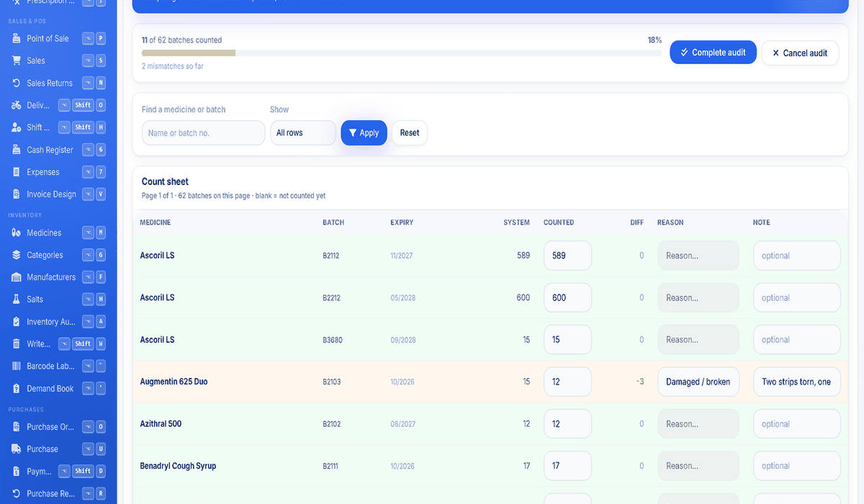The image size is (864, 504).
Task: Edit counted value for batch B2212
Action: 567,297
